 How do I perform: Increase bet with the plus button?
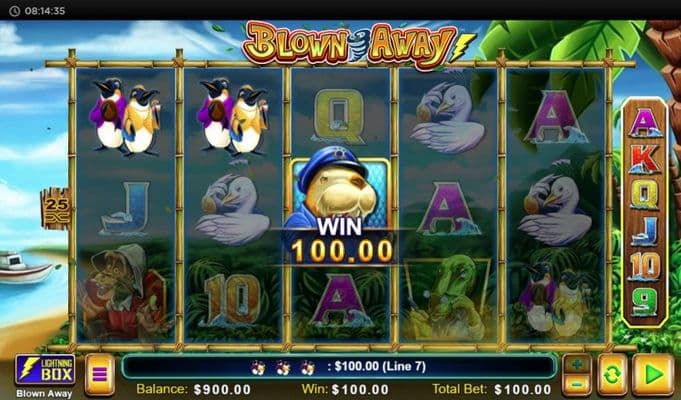[577, 364]
